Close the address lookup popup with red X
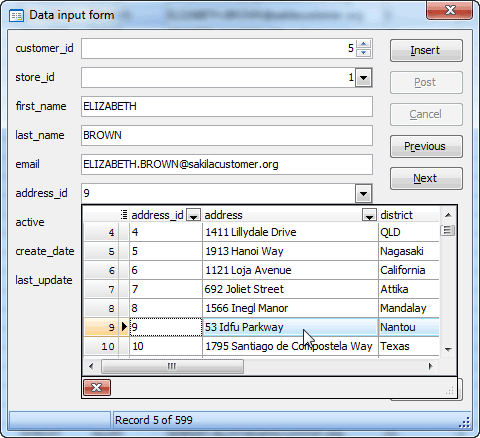The image size is (480, 438). [97, 387]
